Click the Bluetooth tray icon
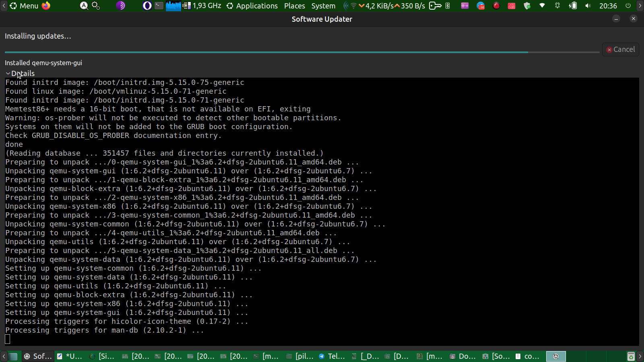 [x=448, y=6]
